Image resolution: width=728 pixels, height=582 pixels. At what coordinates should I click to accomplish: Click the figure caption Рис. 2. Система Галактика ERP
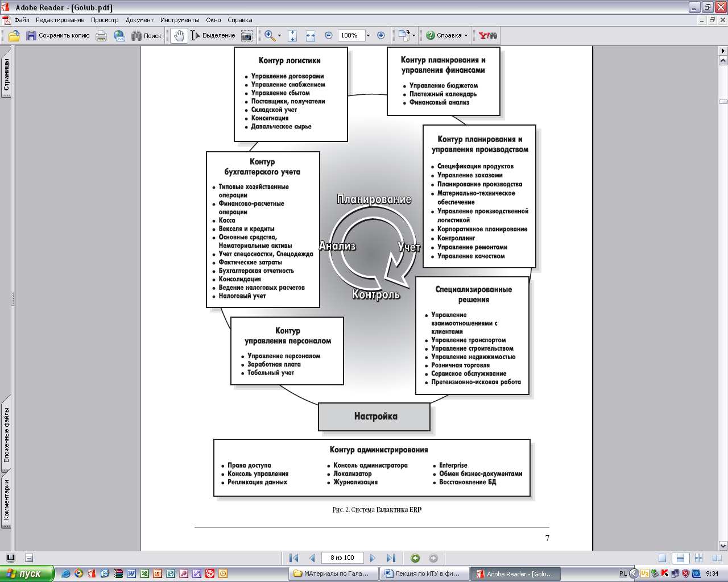click(x=377, y=510)
